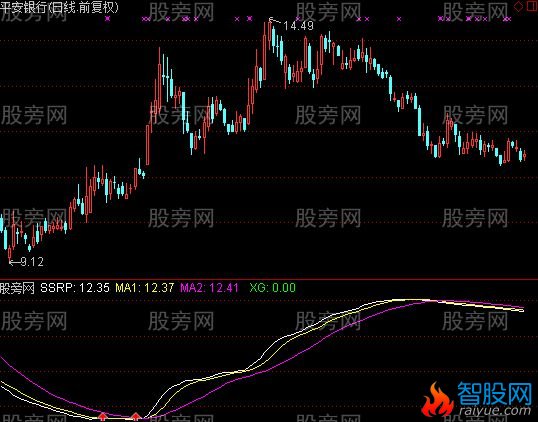Click the first red buy-signal arrow in the indicator pane
Image resolution: width=538 pixels, height=422 pixels.
coord(102,417)
